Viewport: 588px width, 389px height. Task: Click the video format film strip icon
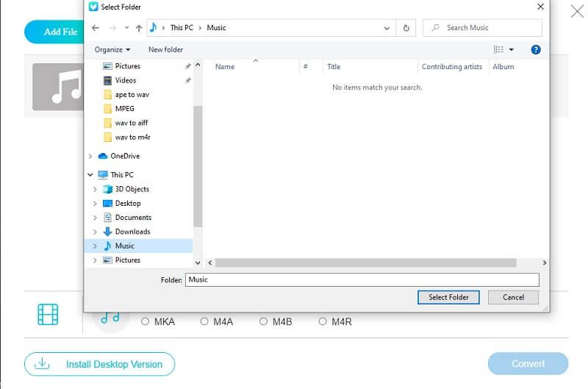[x=48, y=314]
